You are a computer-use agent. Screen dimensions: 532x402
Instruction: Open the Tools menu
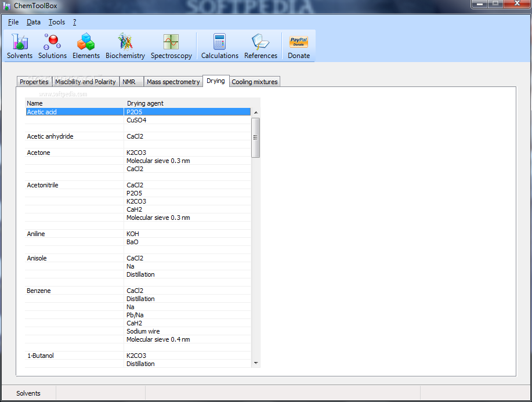coord(57,22)
